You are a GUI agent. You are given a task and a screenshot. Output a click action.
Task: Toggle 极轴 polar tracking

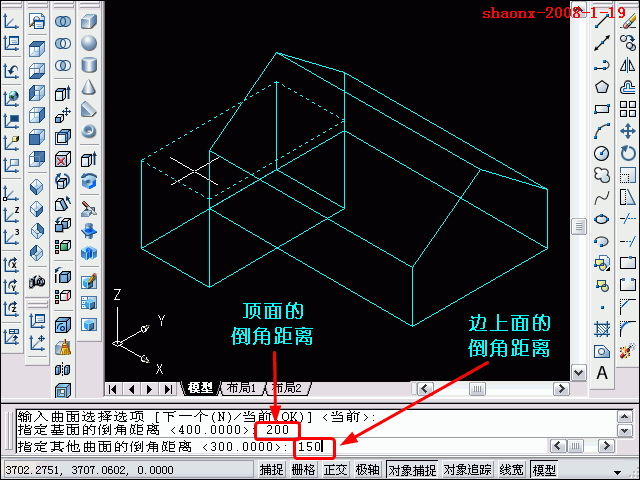click(367, 469)
